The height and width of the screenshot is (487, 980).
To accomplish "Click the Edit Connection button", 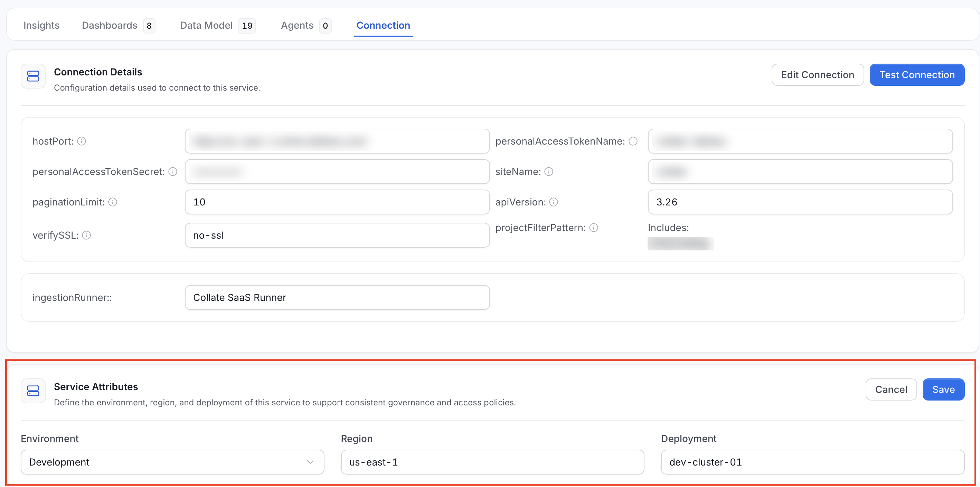I will point(818,75).
